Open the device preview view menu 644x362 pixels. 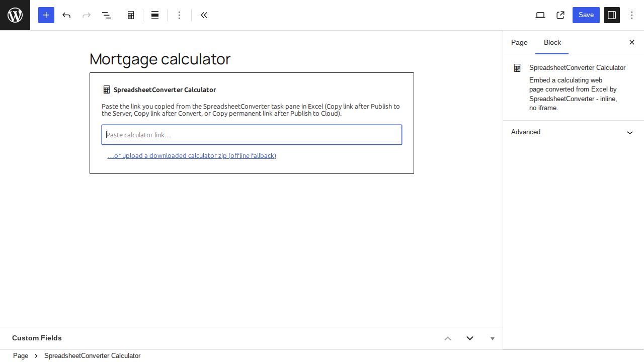coord(540,15)
